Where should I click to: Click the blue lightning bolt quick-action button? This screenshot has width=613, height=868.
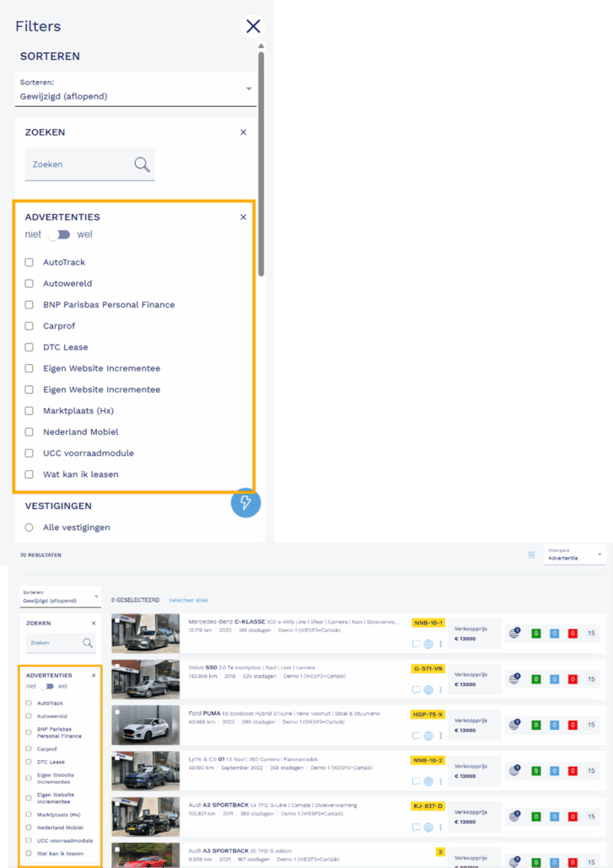click(x=245, y=502)
